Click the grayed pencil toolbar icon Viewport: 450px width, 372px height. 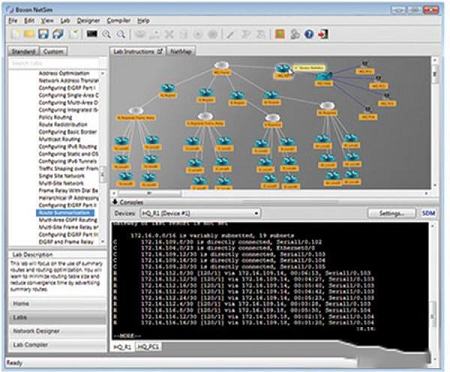click(230, 35)
